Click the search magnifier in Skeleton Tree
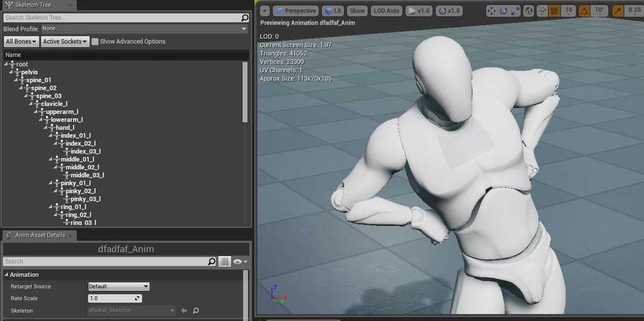The width and height of the screenshot is (644, 321). [245, 18]
